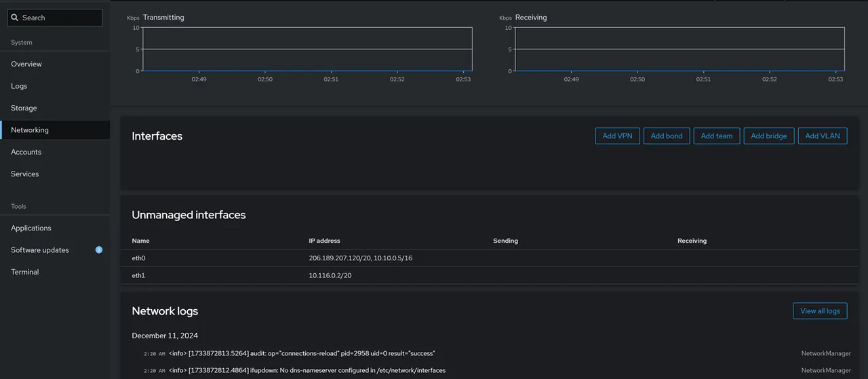Viewport: 868px width, 379px height.
Task: Open Accounts in the sidebar
Action: coord(55,152)
